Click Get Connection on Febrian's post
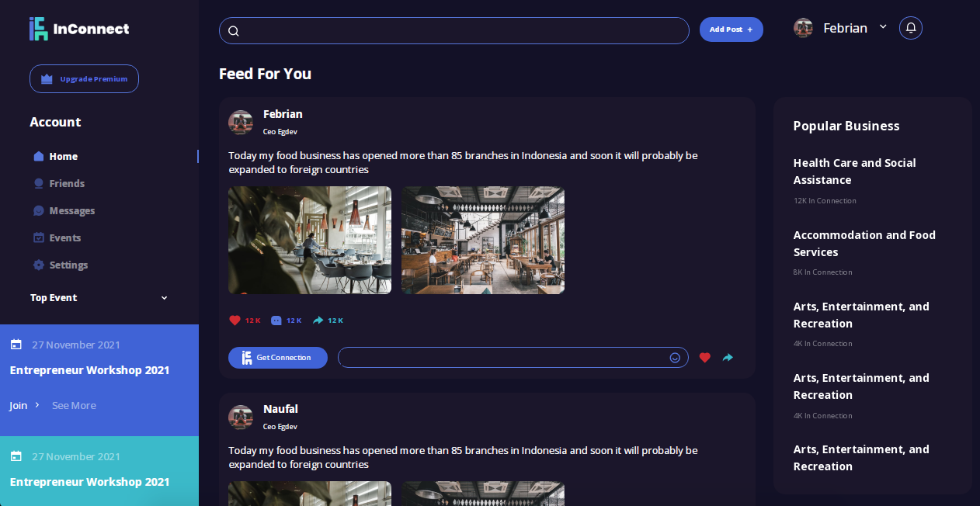980x506 pixels. click(278, 358)
